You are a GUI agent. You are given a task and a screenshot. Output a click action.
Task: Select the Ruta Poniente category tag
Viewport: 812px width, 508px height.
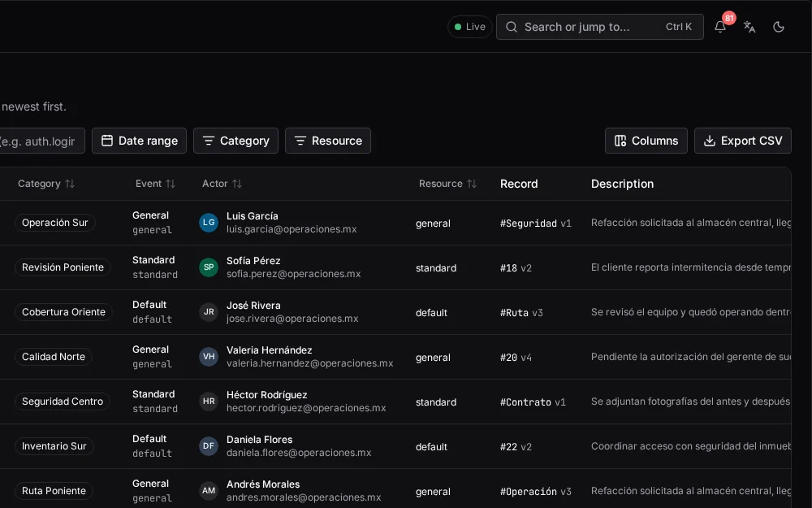tap(54, 491)
